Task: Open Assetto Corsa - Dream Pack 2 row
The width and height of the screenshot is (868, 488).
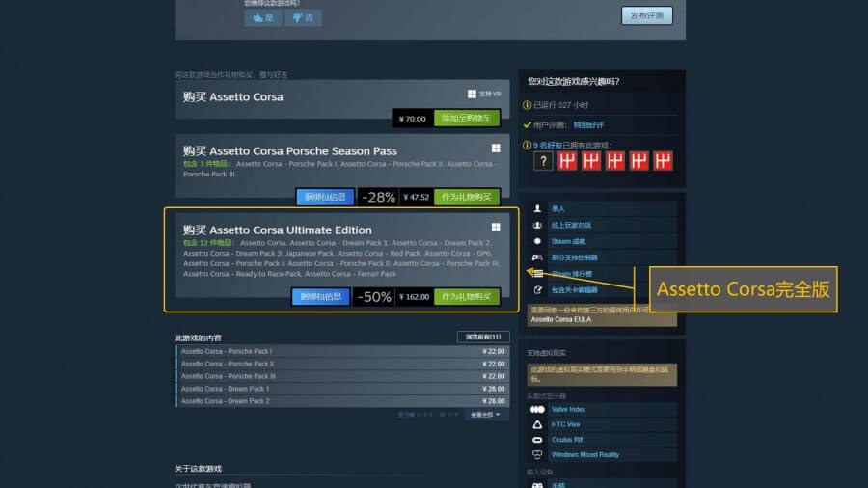Action: pyautogui.click(x=342, y=401)
